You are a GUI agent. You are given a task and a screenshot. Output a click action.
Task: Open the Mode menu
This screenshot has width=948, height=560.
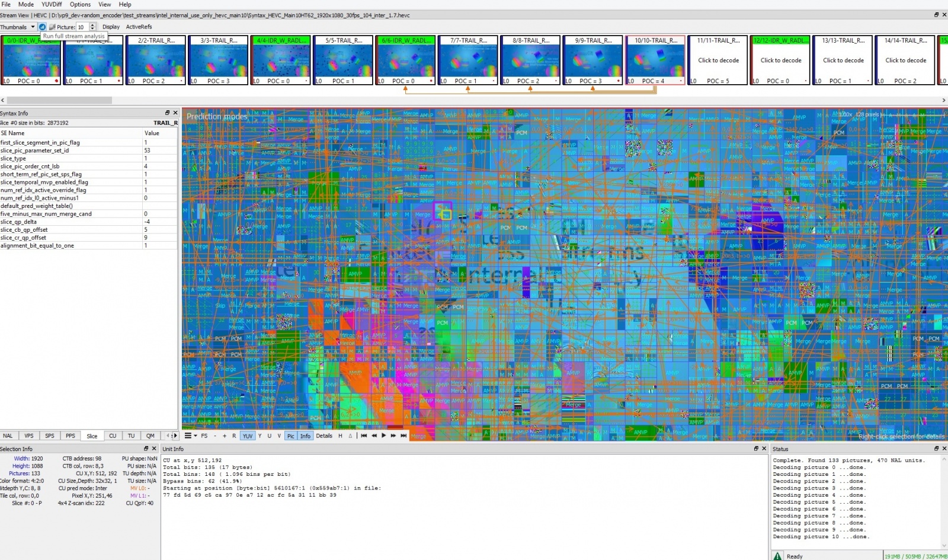pos(26,4)
